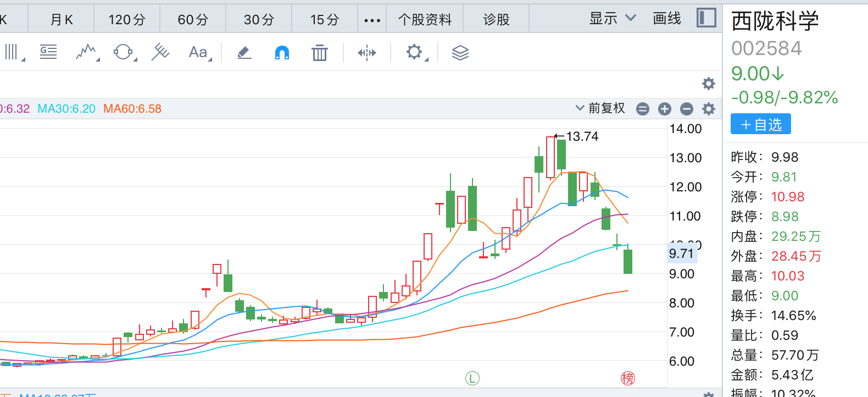
Task: Toggle the 画线 drawing toolbar
Action: (666, 19)
